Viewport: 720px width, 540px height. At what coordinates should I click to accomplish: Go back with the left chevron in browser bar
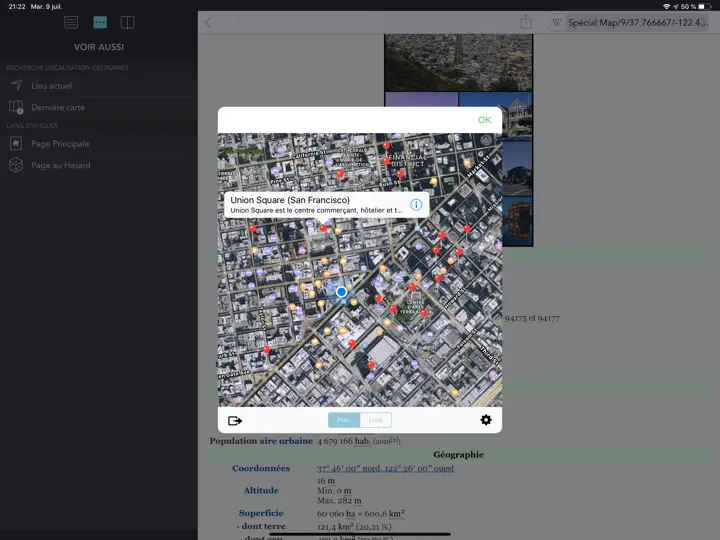[208, 22]
